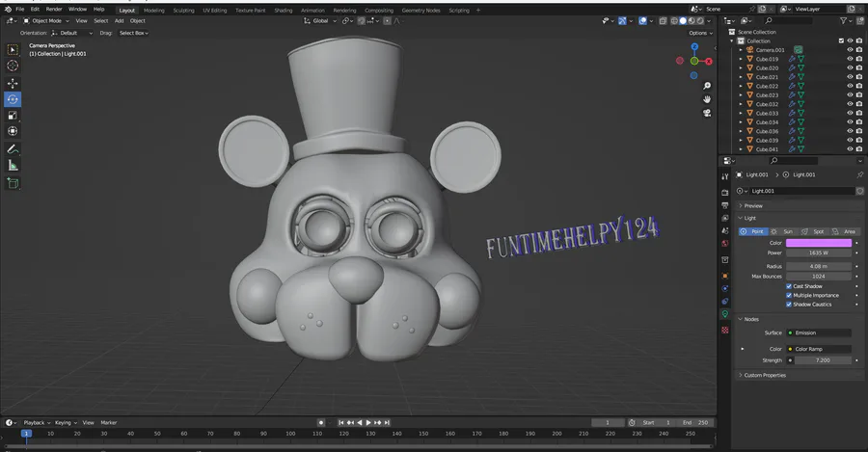Select the Cursor tool
The height and width of the screenshot is (452, 868).
point(13,66)
